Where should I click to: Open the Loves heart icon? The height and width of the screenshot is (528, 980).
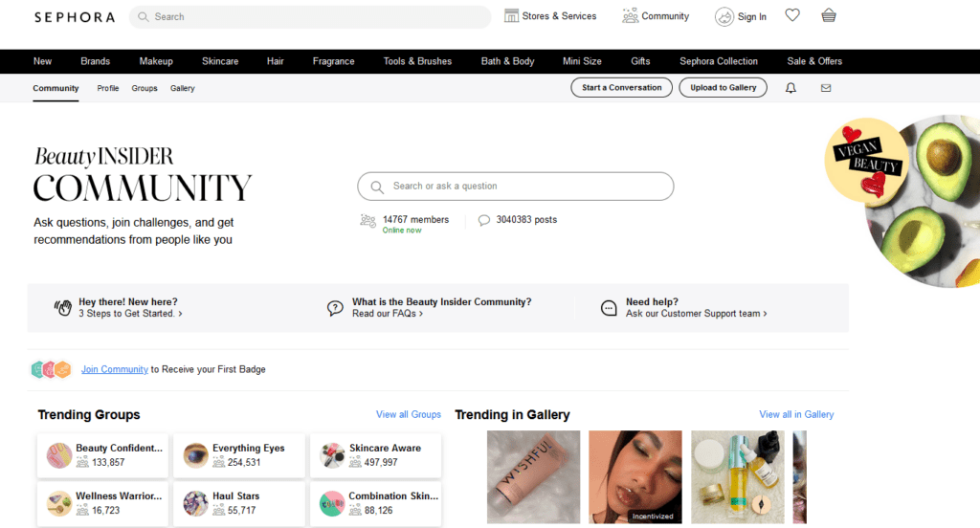coord(791,15)
